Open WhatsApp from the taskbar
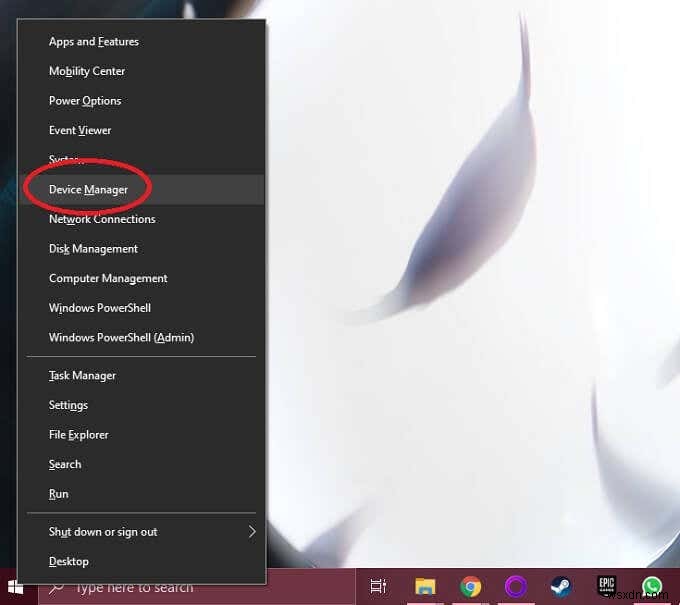 (x=652, y=587)
